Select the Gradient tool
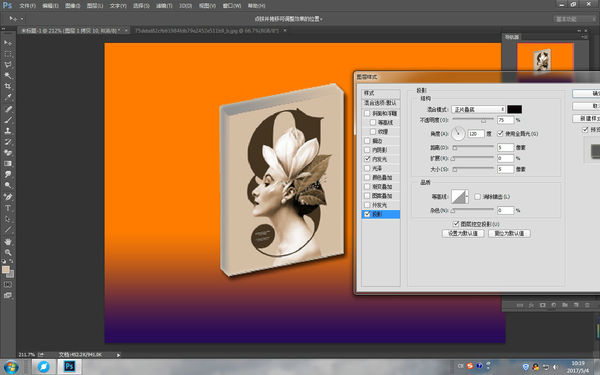Screen dimensions: 600x375 pos(8,163)
